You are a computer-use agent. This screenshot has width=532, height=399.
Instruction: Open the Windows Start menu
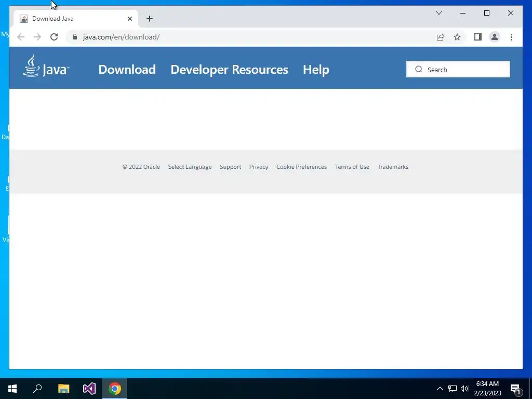pos(12,389)
